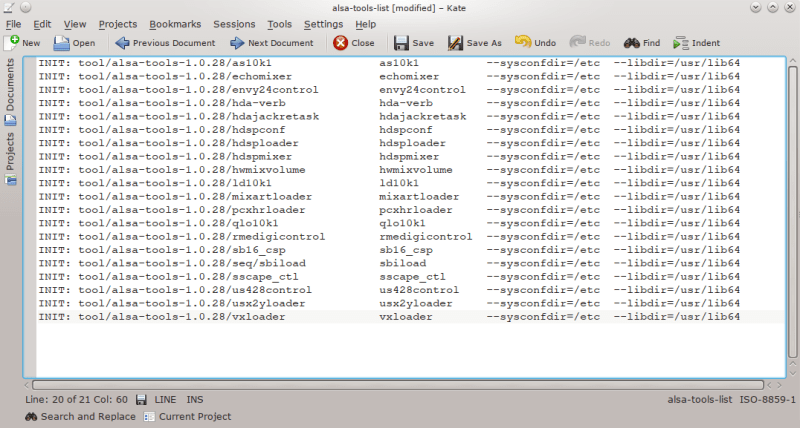
Task: Open the Documents sidebar panel
Action: point(10,92)
